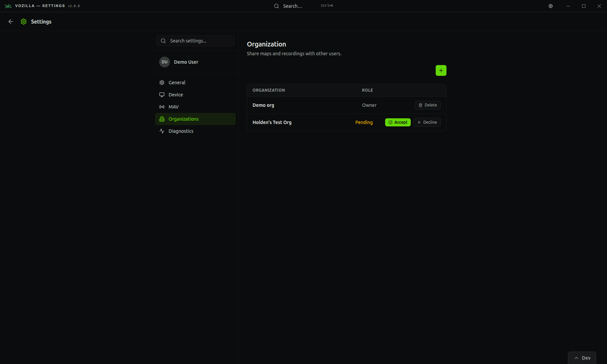Click the DU user avatar
This screenshot has height=364, width=607.
coord(165,62)
